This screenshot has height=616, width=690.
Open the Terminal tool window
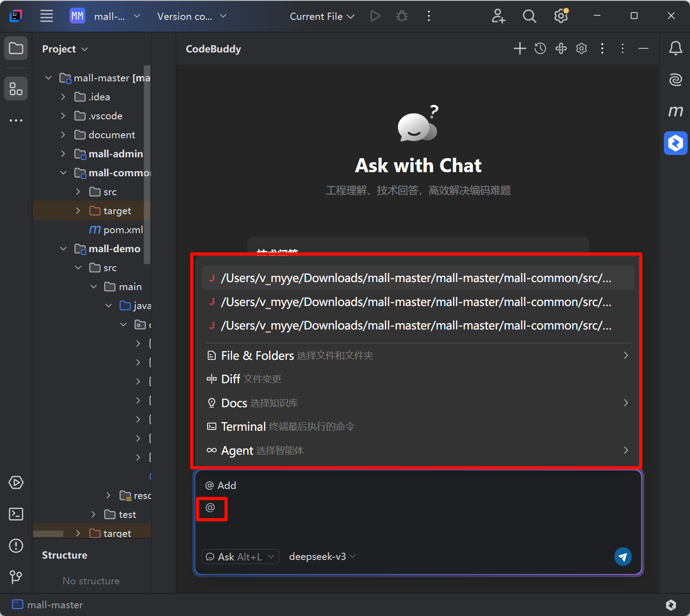point(16,514)
